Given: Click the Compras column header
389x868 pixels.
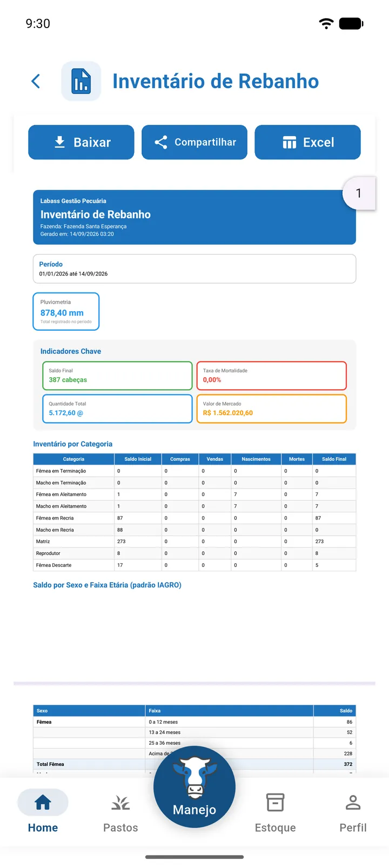Looking at the screenshot, I should (x=180, y=459).
